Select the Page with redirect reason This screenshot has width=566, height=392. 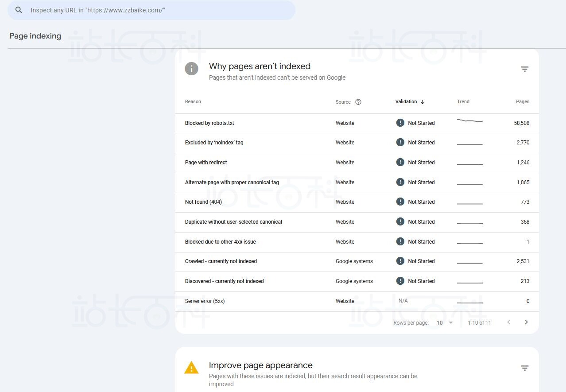(206, 163)
